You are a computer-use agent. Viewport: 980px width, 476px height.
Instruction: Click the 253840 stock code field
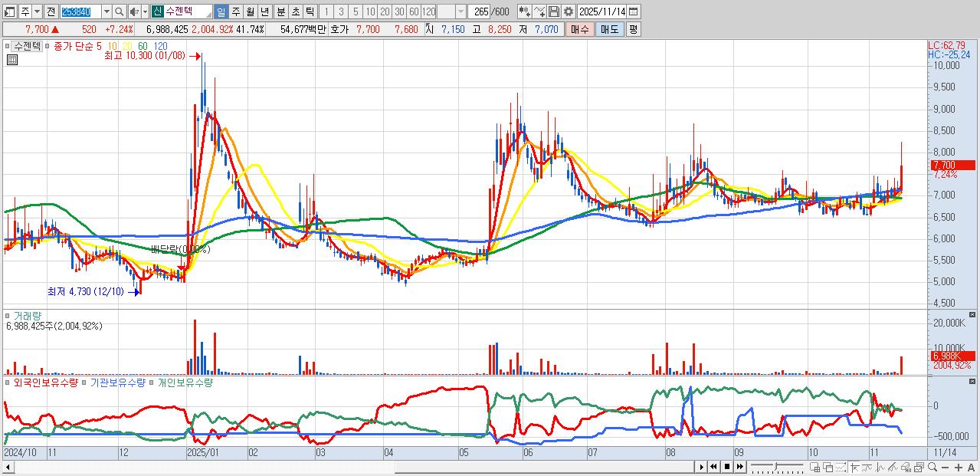pos(80,11)
